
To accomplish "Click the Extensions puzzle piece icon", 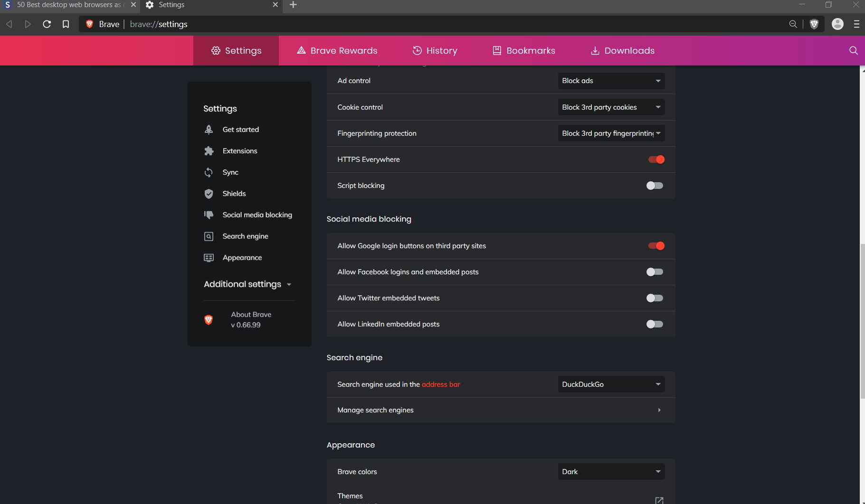I will click(209, 151).
